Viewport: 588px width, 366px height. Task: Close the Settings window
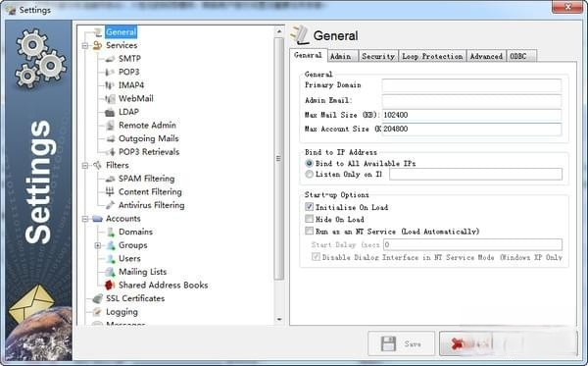(x=567, y=7)
